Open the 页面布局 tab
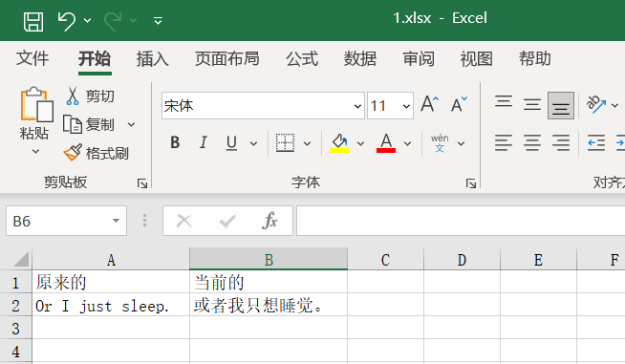Viewport: 625px width, 364px height. (227, 59)
